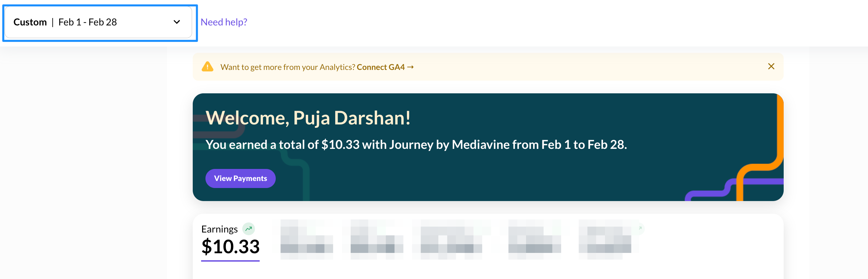The width and height of the screenshot is (868, 279).
Task: Select the Earnings metric tab
Action: pos(220,229)
